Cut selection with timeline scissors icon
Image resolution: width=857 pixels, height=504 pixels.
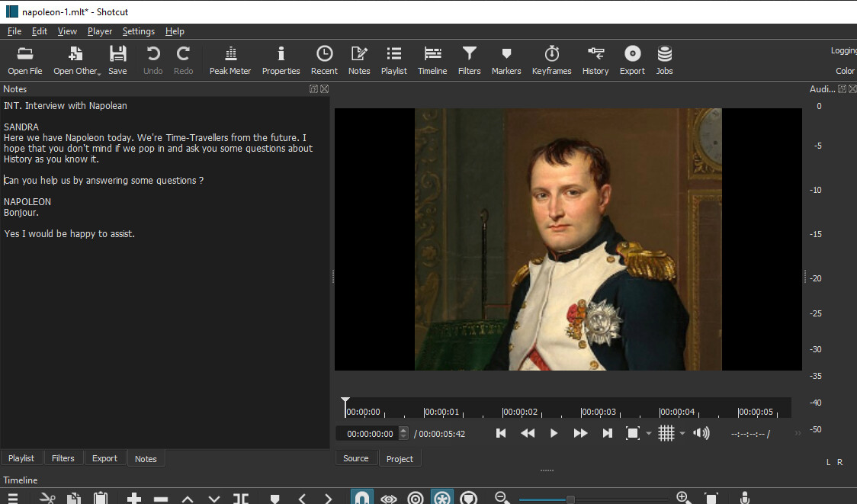click(x=47, y=498)
